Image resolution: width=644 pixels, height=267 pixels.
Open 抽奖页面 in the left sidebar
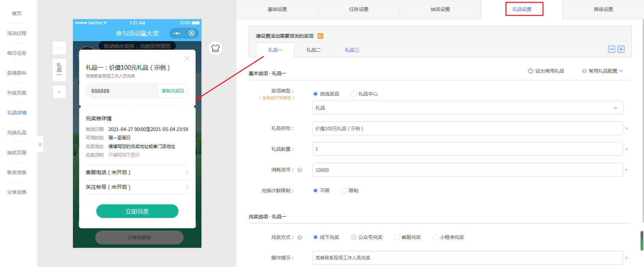tap(17, 153)
